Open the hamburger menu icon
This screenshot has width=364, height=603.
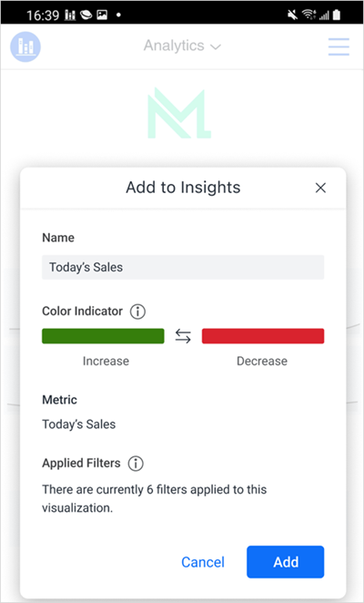[339, 47]
